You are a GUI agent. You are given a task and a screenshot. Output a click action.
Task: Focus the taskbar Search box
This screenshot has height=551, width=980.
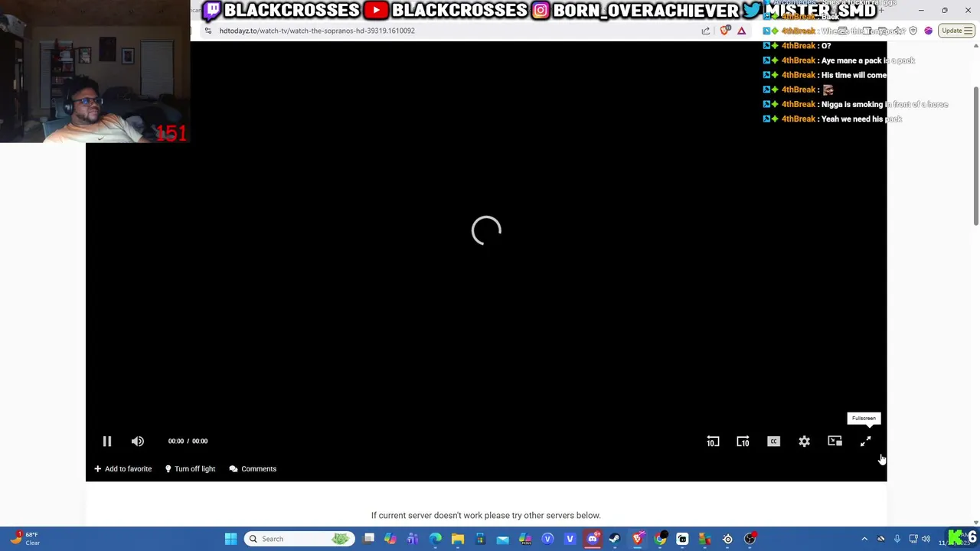click(x=299, y=539)
